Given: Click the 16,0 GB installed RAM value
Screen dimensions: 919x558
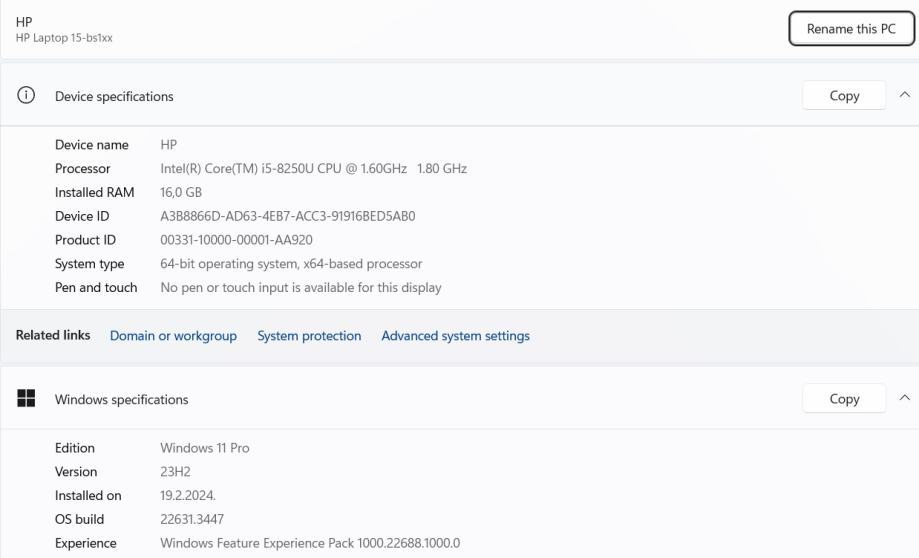Looking at the screenshot, I should click(181, 193).
